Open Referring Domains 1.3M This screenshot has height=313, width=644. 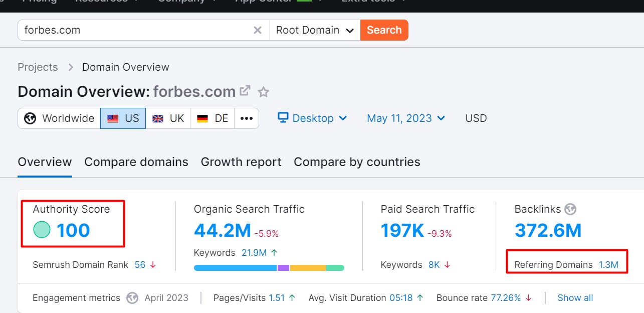pyautogui.click(x=609, y=265)
